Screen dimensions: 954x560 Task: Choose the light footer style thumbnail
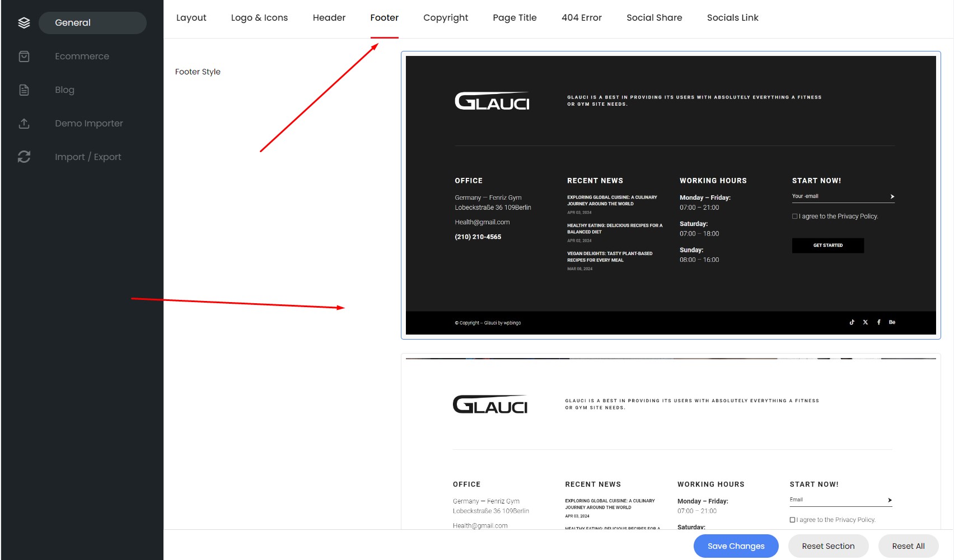pos(670,442)
